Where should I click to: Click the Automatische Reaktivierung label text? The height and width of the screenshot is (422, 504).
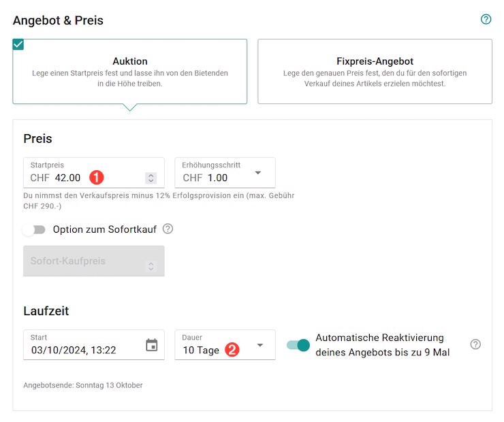tap(382, 345)
